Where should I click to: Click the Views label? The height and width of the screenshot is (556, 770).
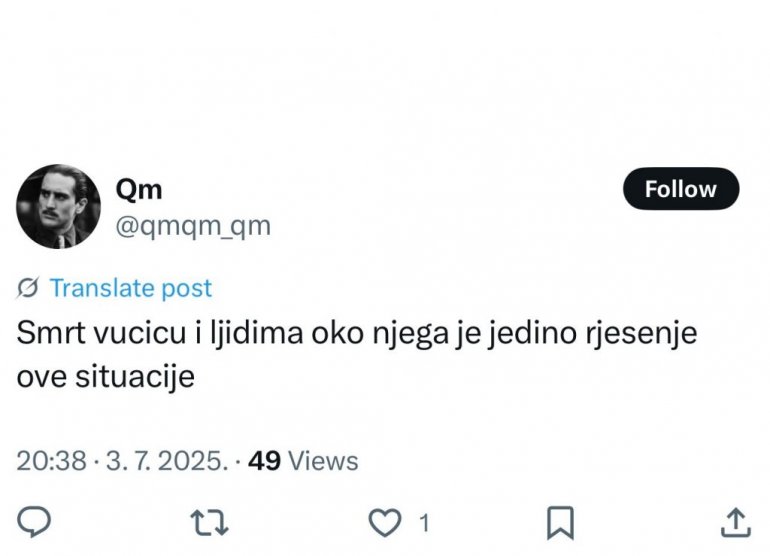(322, 461)
